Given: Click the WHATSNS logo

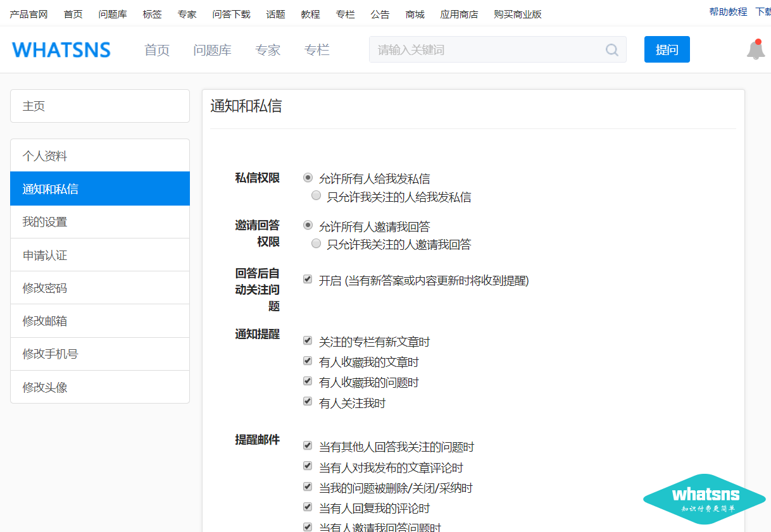Looking at the screenshot, I should tap(61, 50).
